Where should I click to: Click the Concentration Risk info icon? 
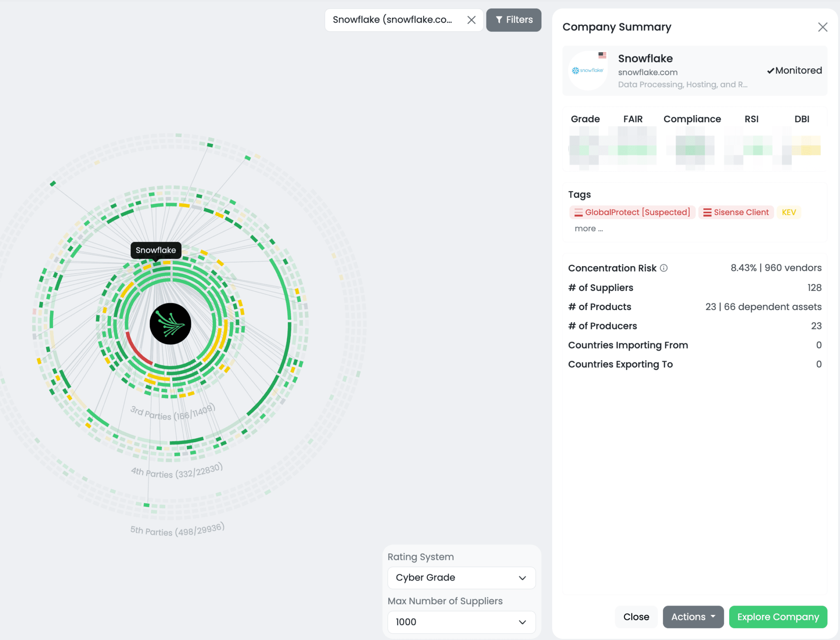[664, 268]
